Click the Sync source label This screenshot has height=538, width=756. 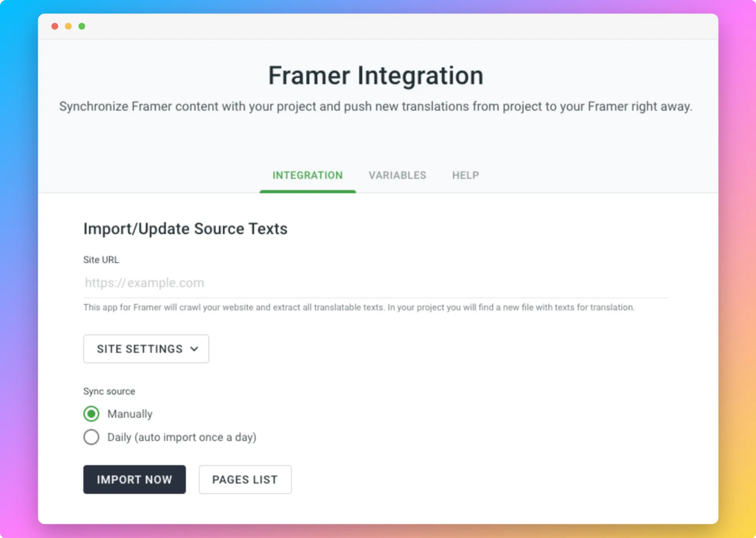click(109, 391)
